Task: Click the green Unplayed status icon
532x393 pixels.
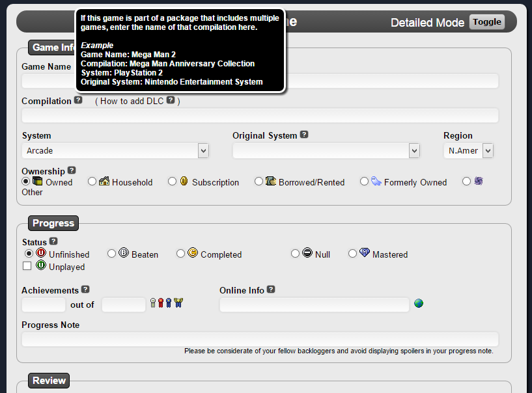Action: click(x=41, y=265)
